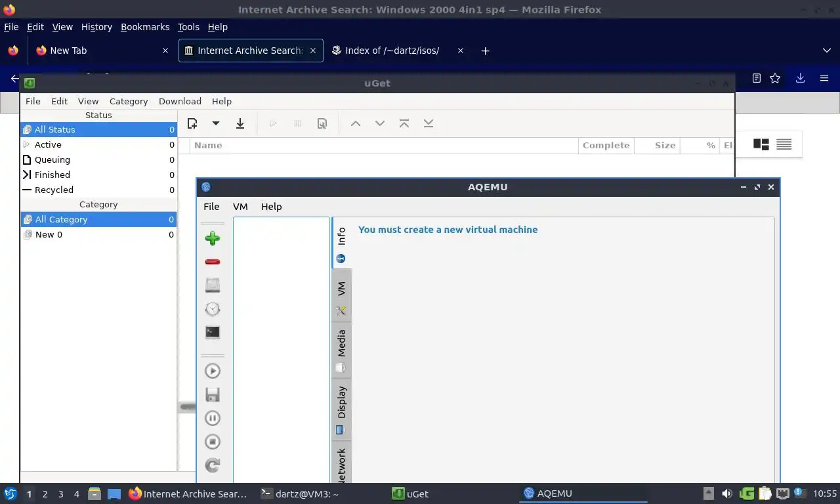This screenshot has width=840, height=504.
Task: Select the Active status in uGet
Action: 98,144
